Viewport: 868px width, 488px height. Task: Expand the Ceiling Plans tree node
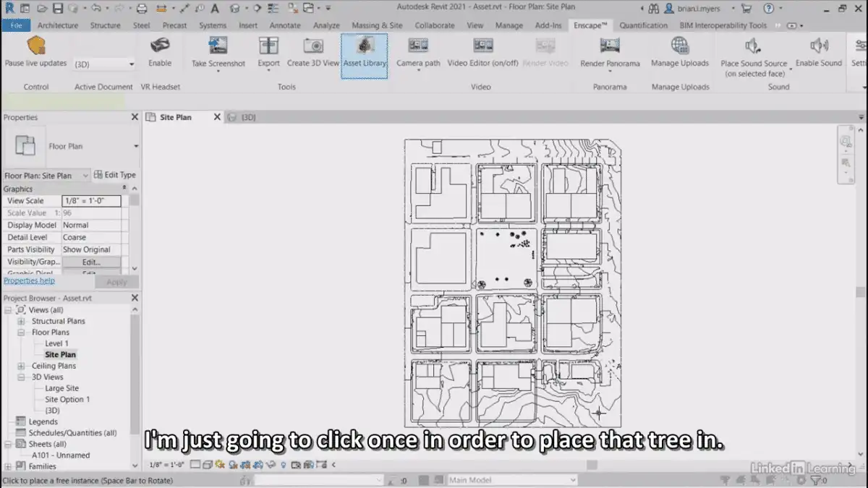click(22, 366)
